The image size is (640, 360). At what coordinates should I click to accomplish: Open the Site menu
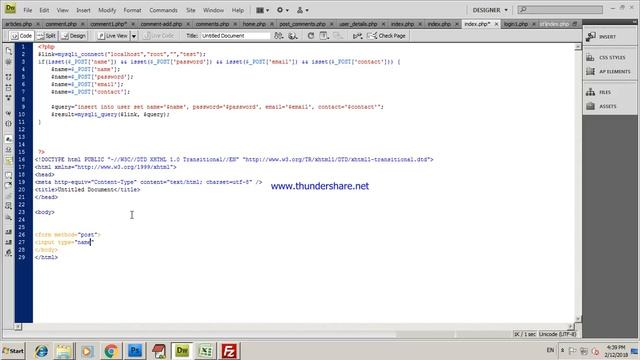click(x=191, y=10)
